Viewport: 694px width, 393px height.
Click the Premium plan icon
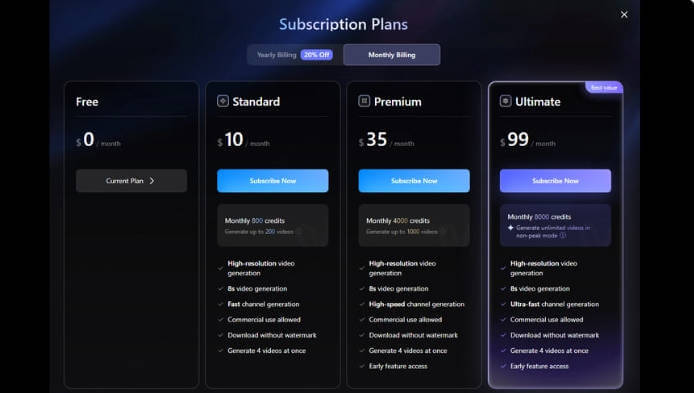coord(364,101)
